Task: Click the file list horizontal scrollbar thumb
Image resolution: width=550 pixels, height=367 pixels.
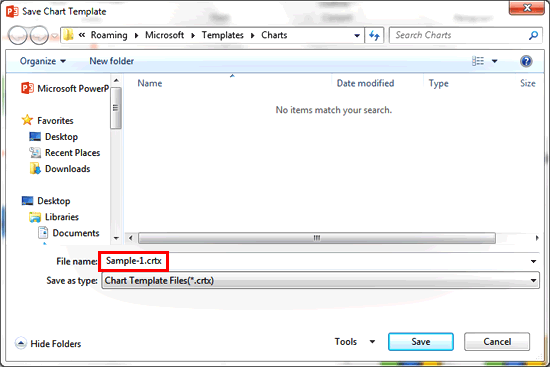Action: pyautogui.click(x=317, y=238)
